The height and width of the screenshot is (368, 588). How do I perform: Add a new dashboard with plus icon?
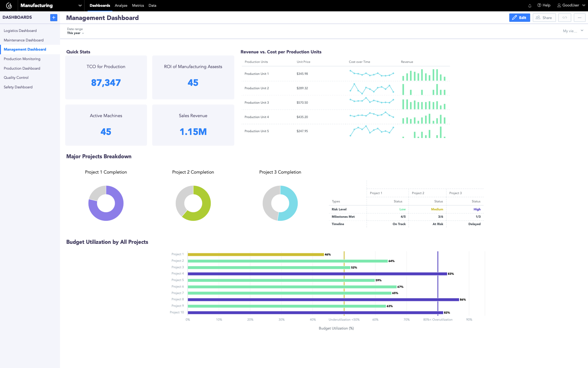54,17
